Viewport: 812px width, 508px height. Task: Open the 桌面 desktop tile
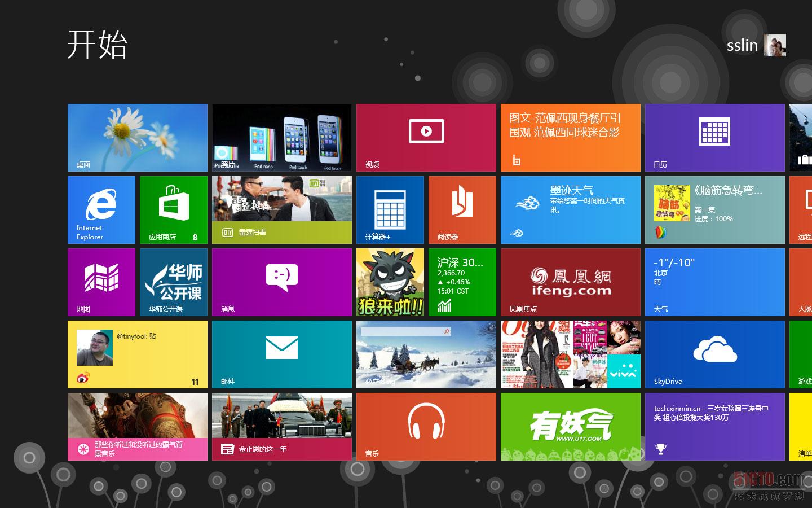[138, 138]
